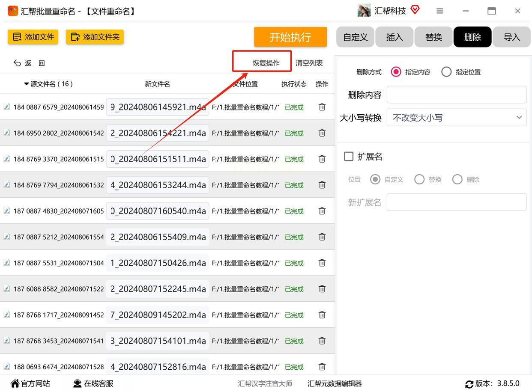The image size is (532, 392).
Task: Enable the 扩展名 checkbox
Action: (x=349, y=157)
